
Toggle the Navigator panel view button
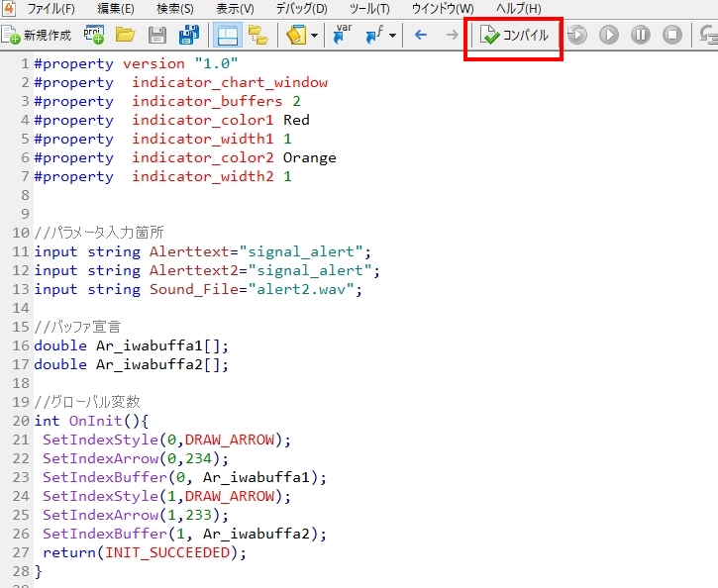(228, 36)
